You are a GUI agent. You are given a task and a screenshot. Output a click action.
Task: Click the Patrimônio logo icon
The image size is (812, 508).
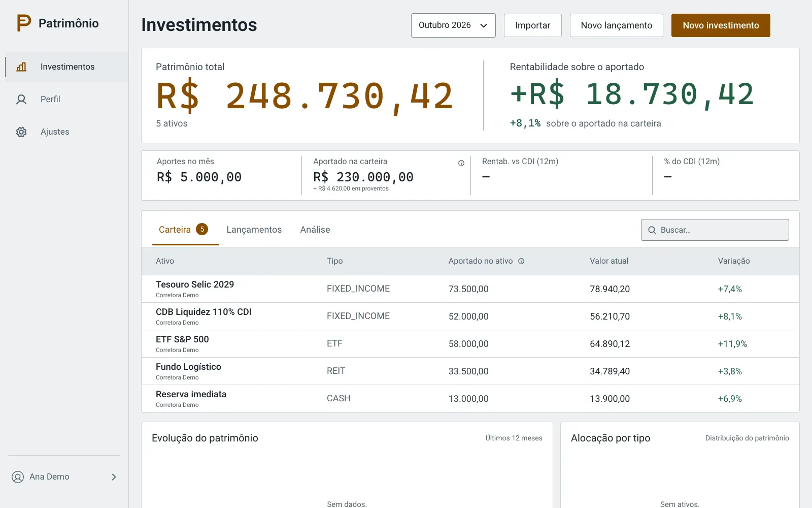click(x=24, y=23)
